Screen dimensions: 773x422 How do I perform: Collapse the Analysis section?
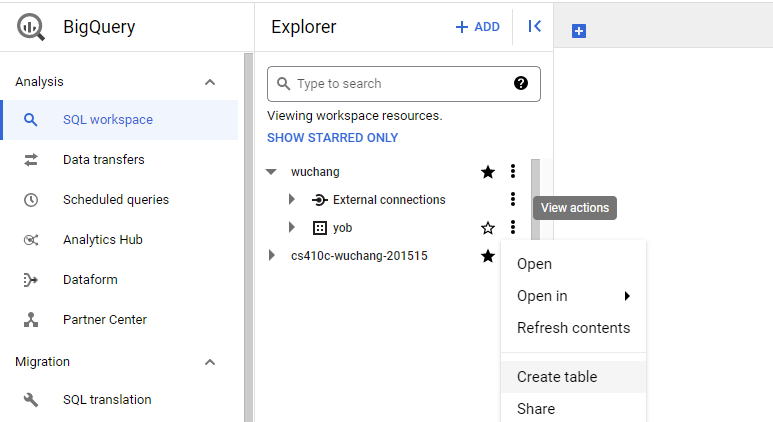click(x=210, y=82)
